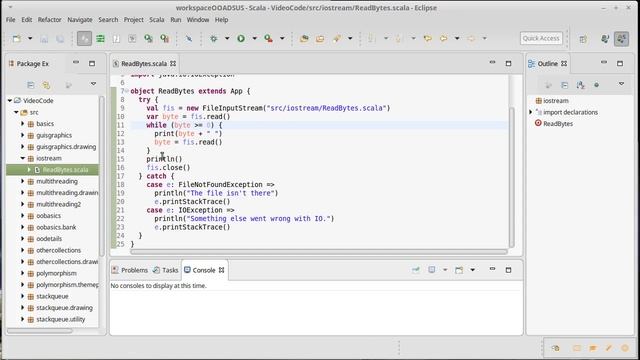Click "The file isn't there" string in code

point(231,193)
